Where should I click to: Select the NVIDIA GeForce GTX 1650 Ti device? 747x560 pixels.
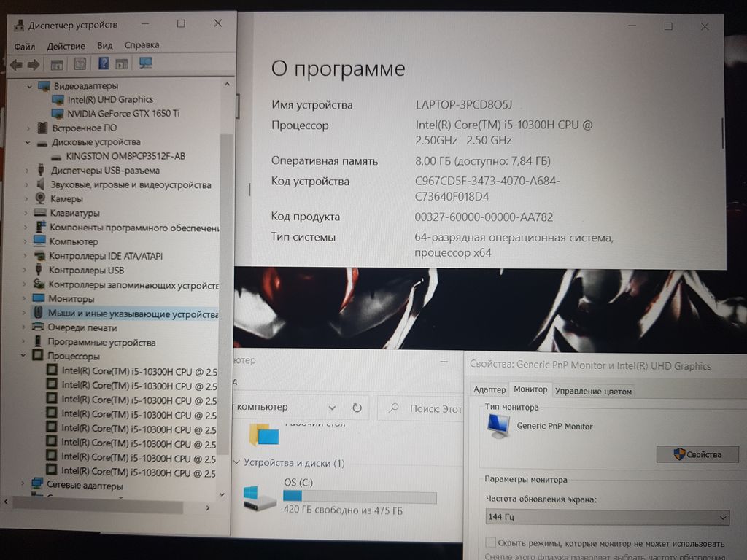click(123, 114)
